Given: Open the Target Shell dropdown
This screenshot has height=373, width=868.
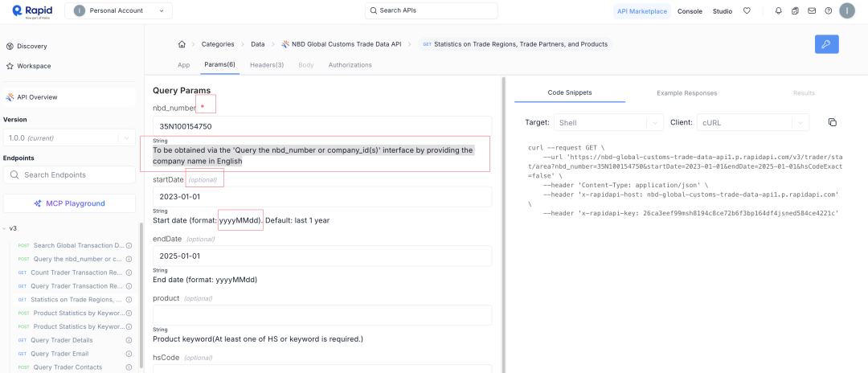Looking at the screenshot, I should [x=608, y=122].
